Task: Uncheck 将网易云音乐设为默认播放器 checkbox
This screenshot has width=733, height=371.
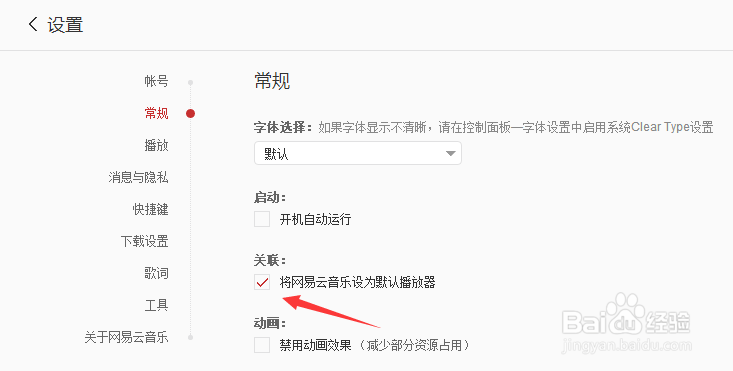Action: point(262,282)
